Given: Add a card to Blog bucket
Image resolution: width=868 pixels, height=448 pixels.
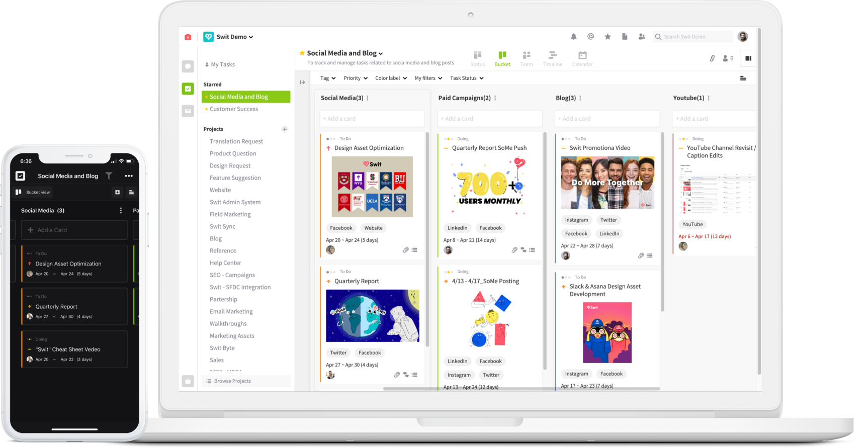Looking at the screenshot, I should coord(607,119).
